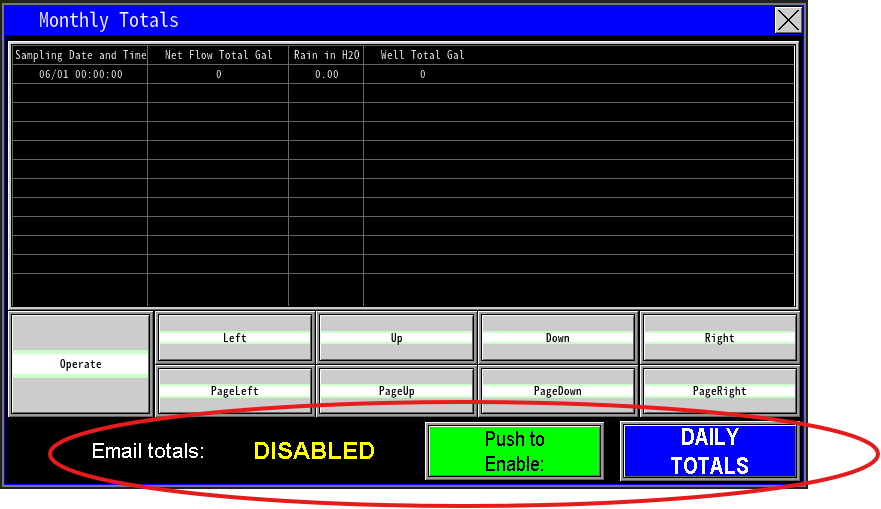
Task: Click the Monthly Totals title bar
Action: (x=400, y=20)
